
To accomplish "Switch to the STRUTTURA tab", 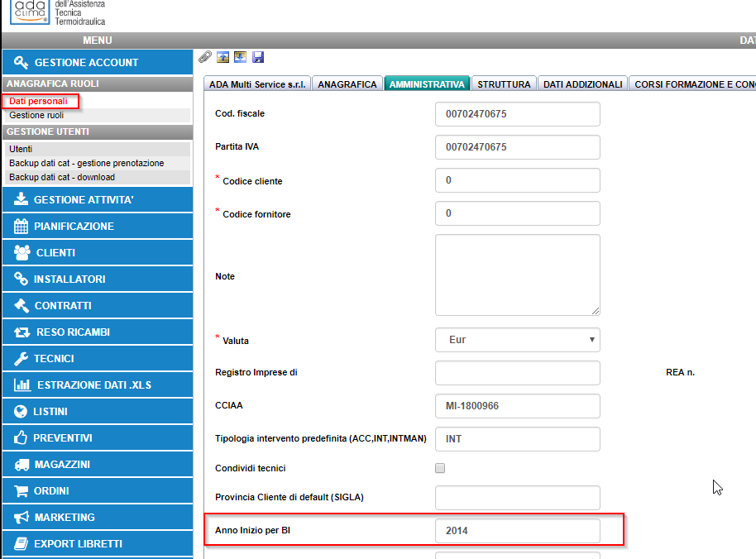I will tap(504, 84).
